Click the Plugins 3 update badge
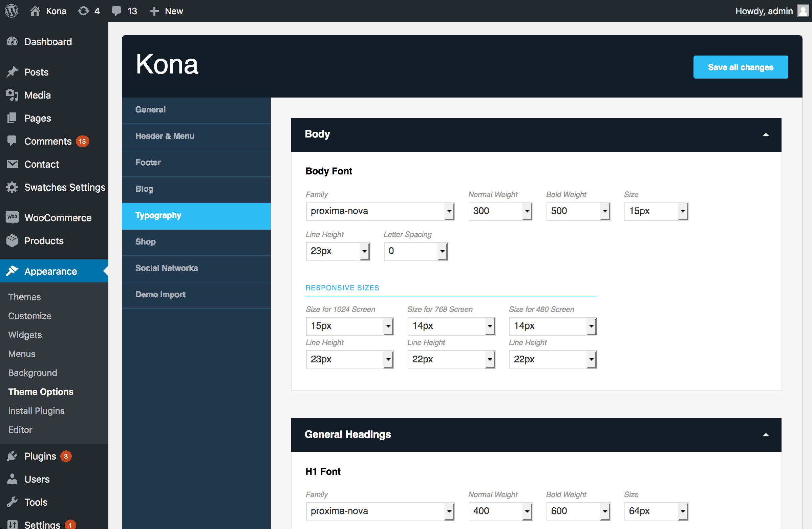 click(x=66, y=456)
